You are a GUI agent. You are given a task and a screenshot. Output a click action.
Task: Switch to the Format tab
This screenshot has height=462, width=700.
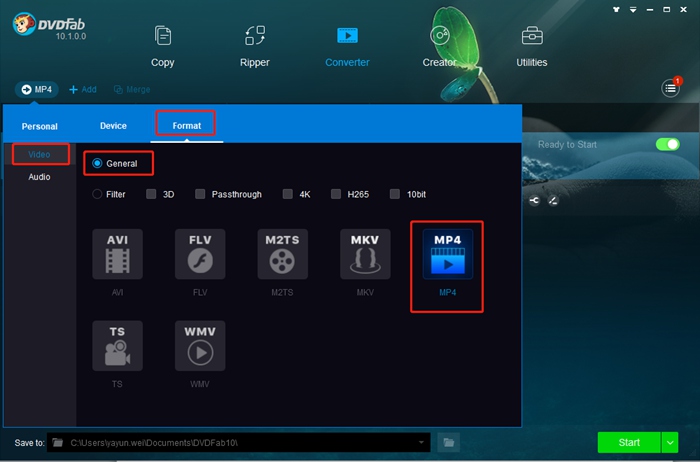187,126
